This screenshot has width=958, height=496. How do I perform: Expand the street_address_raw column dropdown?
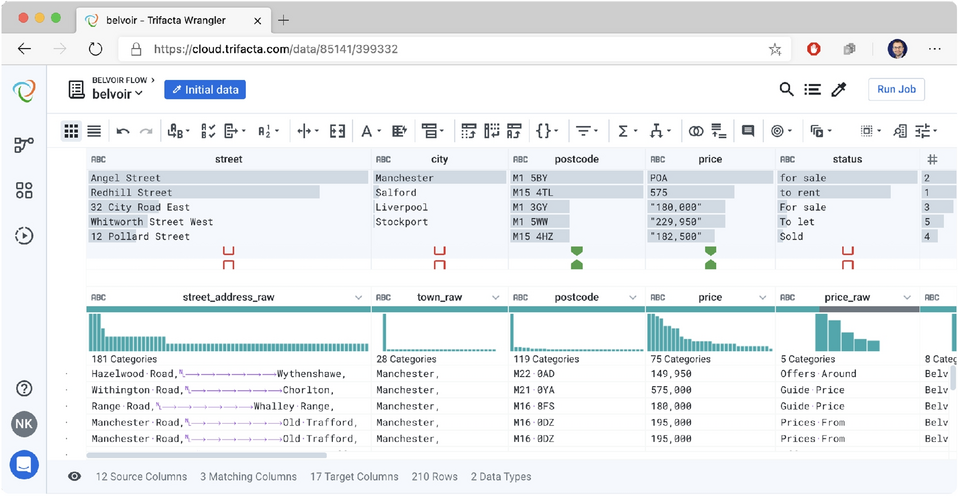point(359,298)
